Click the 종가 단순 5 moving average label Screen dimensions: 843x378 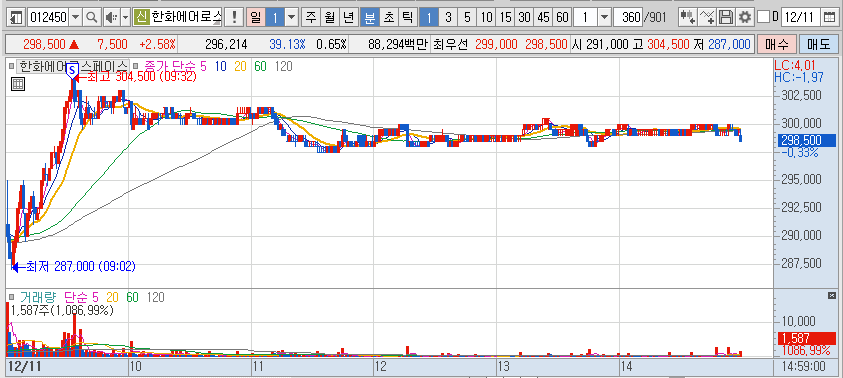click(174, 67)
